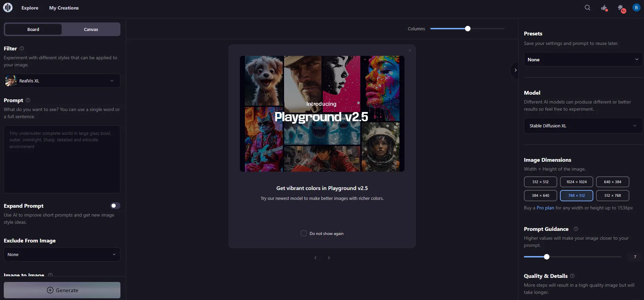This screenshot has width=644, height=300.
Task: Open the Stable Diffusion XL model dropdown
Action: [583, 126]
